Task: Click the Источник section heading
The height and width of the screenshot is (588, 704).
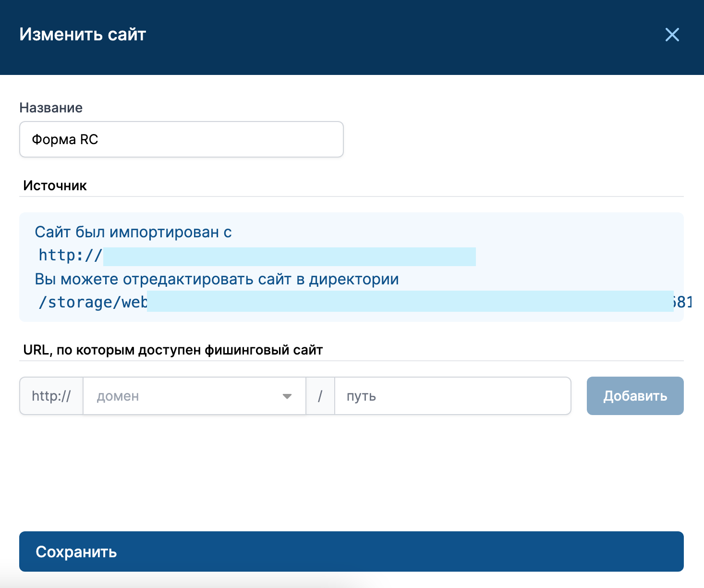Action: 55,186
